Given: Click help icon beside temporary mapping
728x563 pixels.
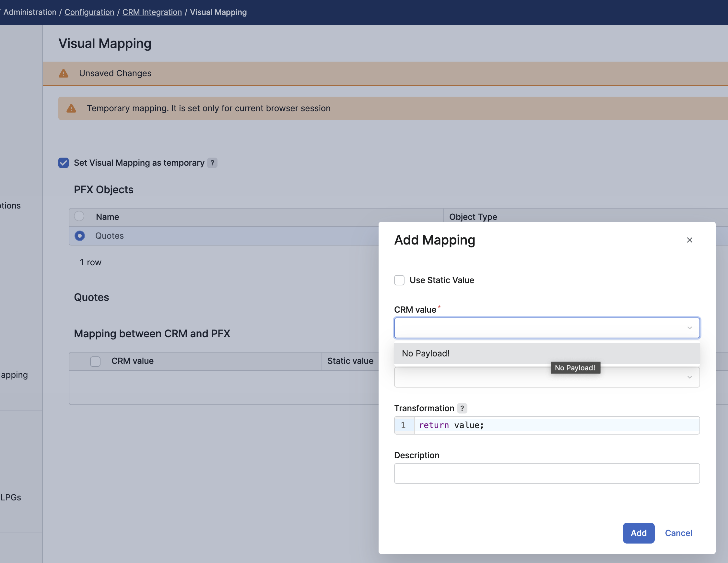Looking at the screenshot, I should pyautogui.click(x=212, y=163).
